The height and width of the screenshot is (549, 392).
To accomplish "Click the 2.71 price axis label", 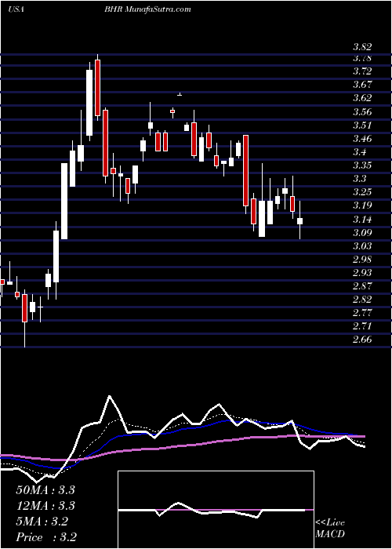I will pos(362,326).
